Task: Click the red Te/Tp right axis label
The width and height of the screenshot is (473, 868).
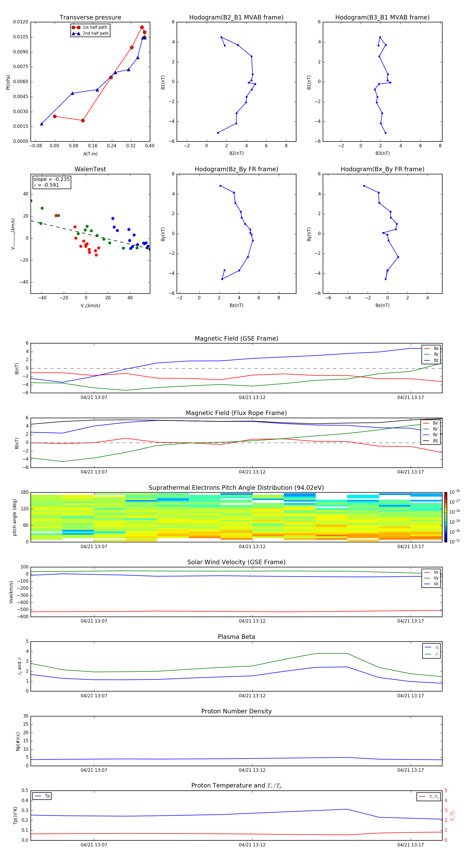Action: (x=452, y=816)
